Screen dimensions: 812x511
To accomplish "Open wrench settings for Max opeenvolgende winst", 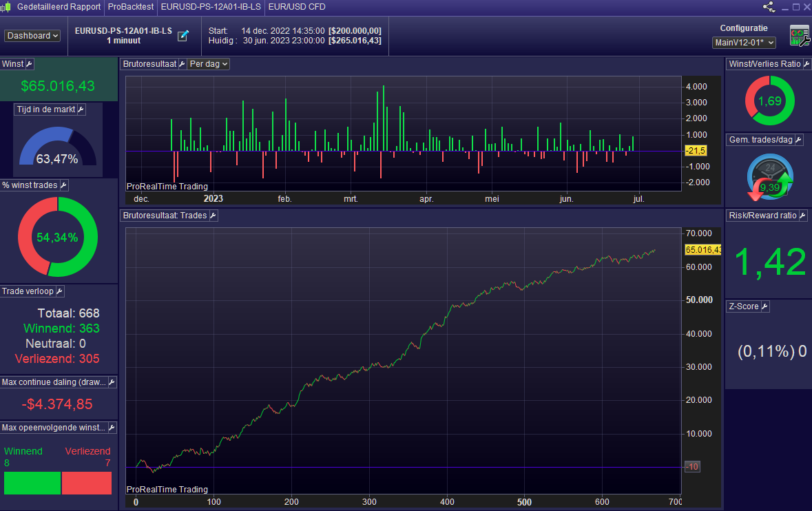I will pos(112,428).
